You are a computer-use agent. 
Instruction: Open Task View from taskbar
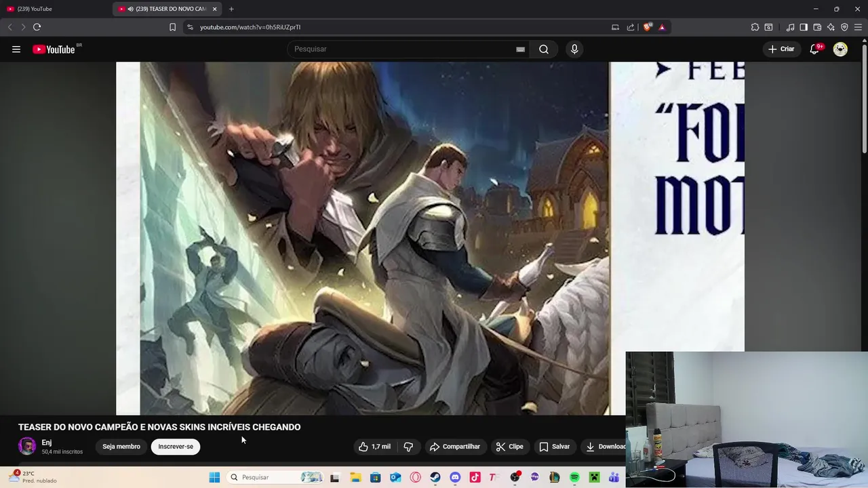334,477
